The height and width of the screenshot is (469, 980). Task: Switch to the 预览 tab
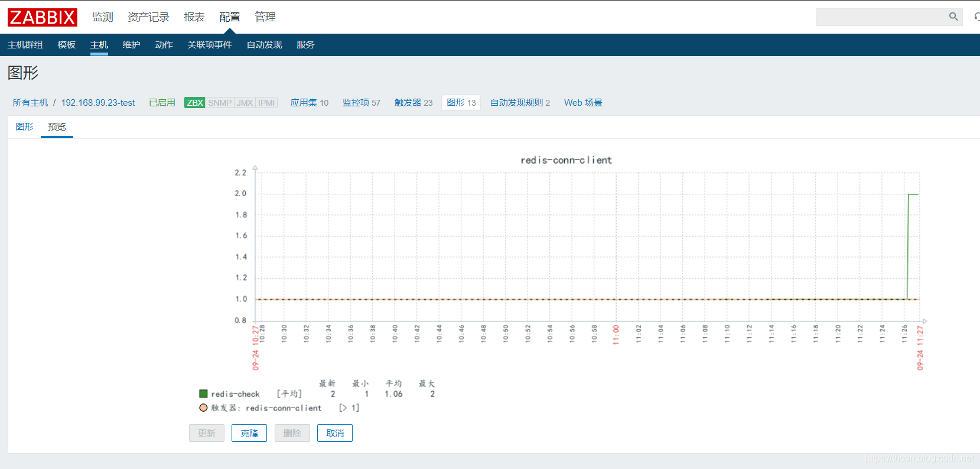[x=57, y=127]
